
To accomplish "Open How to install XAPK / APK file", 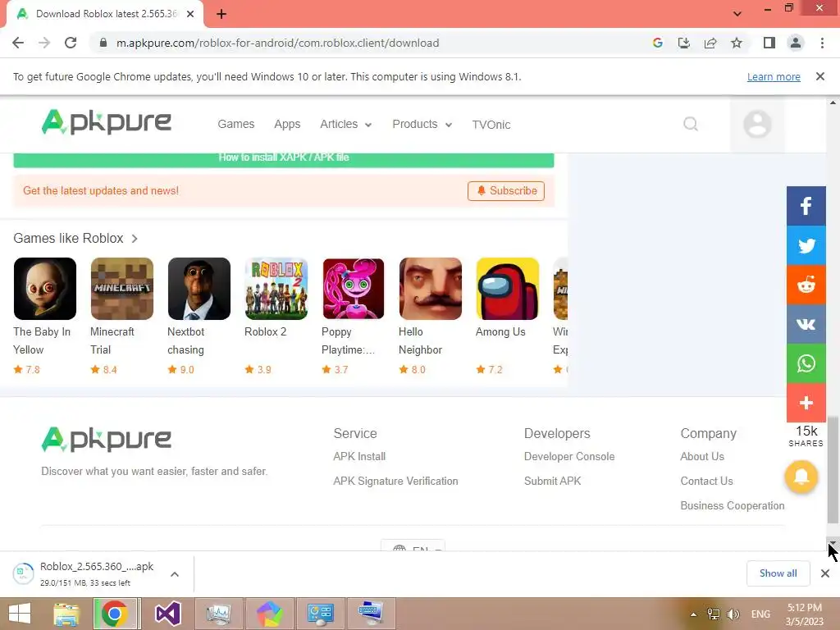I will pyautogui.click(x=283, y=158).
